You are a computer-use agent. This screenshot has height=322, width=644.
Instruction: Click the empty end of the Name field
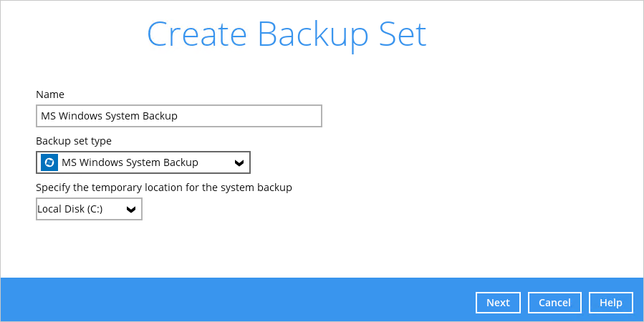[272, 116]
